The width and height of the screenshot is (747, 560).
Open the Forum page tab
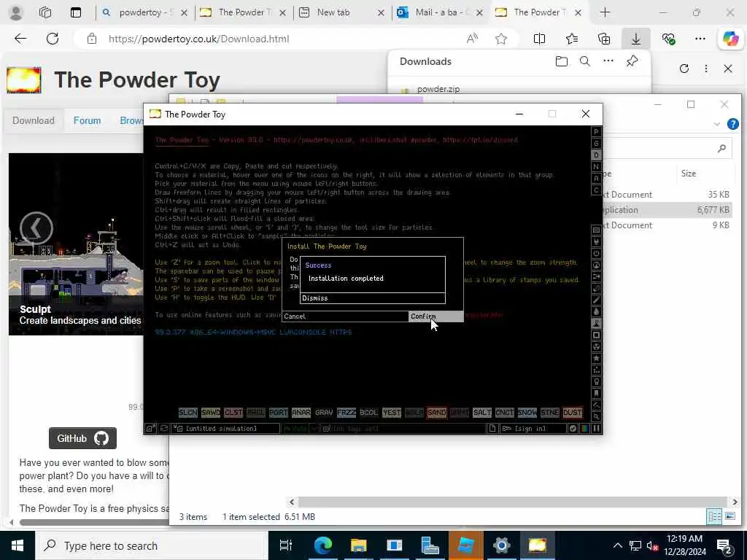click(88, 120)
